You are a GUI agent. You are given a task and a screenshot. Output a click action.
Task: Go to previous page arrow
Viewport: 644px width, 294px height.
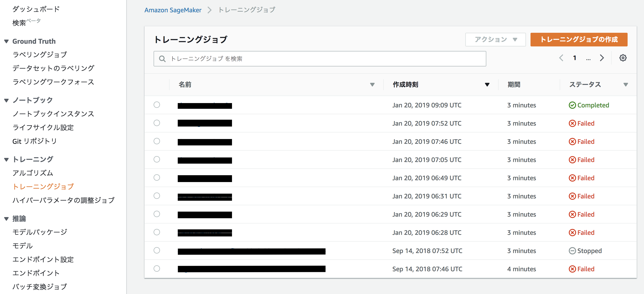coord(561,58)
